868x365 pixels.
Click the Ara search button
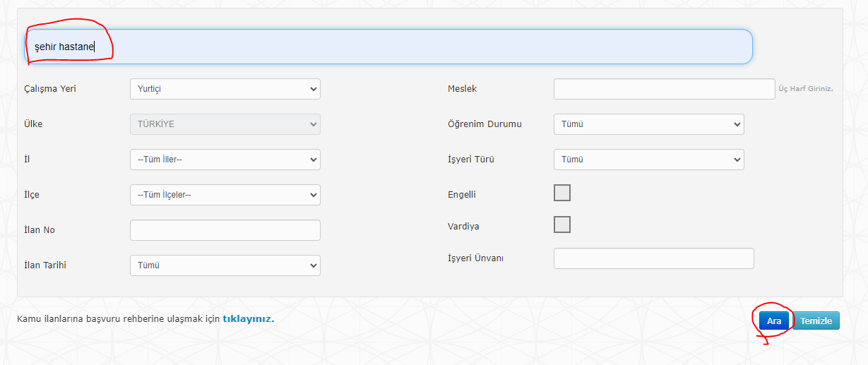pyautogui.click(x=774, y=321)
